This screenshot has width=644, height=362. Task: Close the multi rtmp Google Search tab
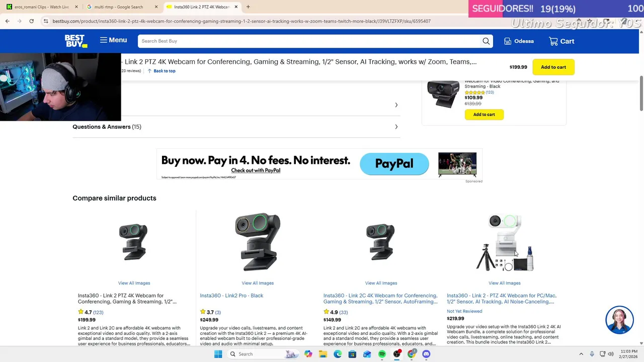click(x=156, y=7)
